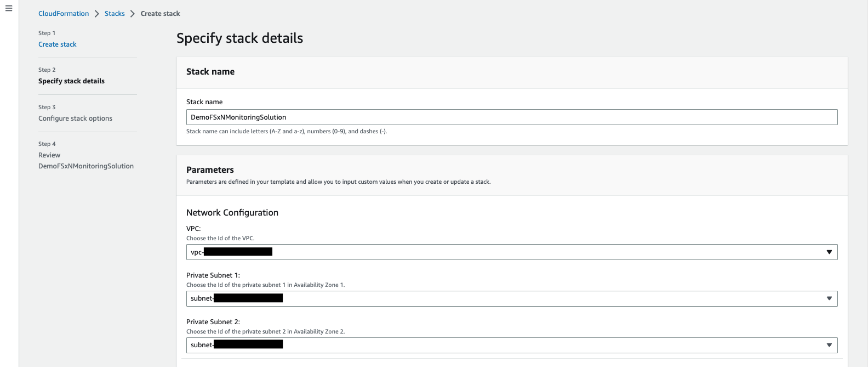
Task: Navigate to the Stacks breadcrumb
Action: (x=115, y=14)
